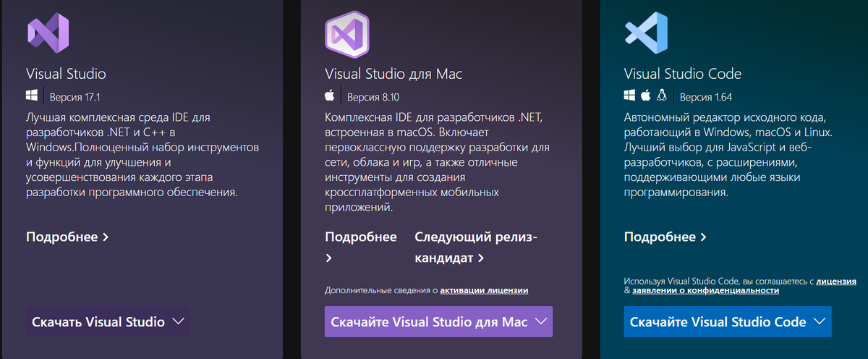Screen dimensions: 868x359
Task: Click the Версия 1.64 text
Action: click(x=706, y=96)
